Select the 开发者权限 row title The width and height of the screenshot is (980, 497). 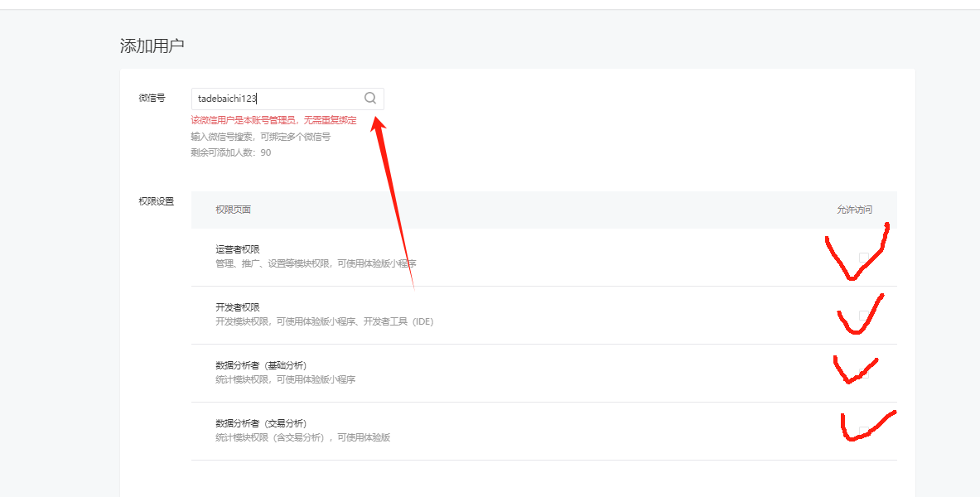coord(238,307)
